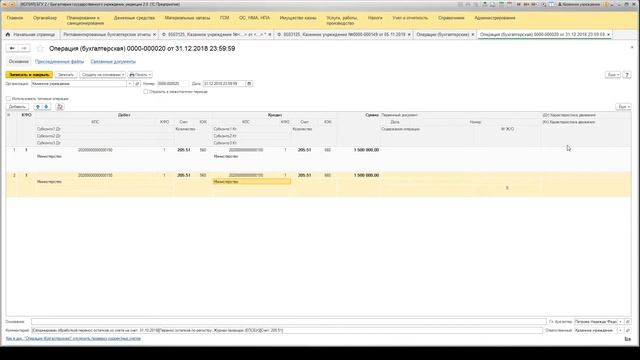Click the highlighted Министерство credit cell in row 2
Viewport: 640px width, 360px height.
(x=252, y=182)
